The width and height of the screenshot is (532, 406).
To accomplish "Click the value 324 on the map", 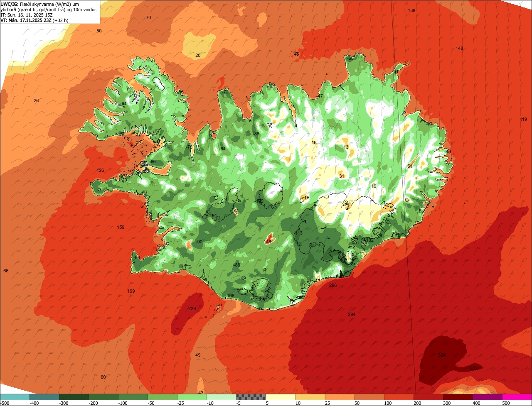I will click(442, 355).
